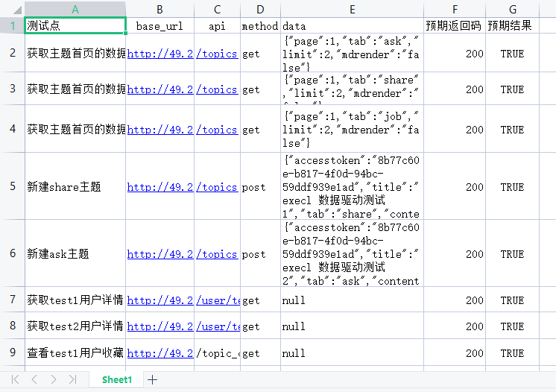Select column C header
556x392 pixels.
click(218, 9)
